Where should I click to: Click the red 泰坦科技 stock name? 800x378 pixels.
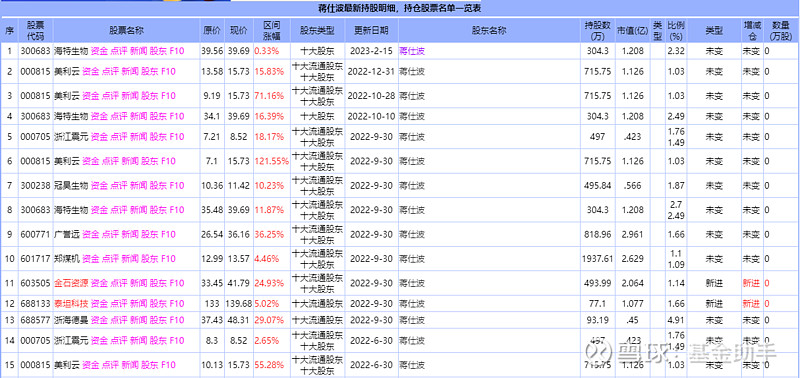(x=71, y=304)
